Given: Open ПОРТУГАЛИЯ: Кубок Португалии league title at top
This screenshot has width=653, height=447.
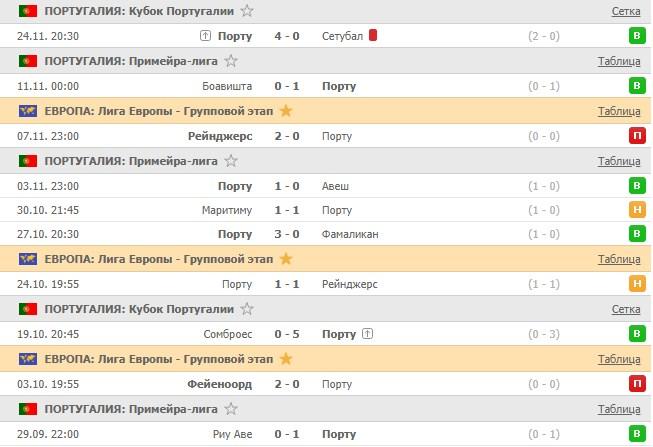Looking at the screenshot, I should pyautogui.click(x=139, y=11).
